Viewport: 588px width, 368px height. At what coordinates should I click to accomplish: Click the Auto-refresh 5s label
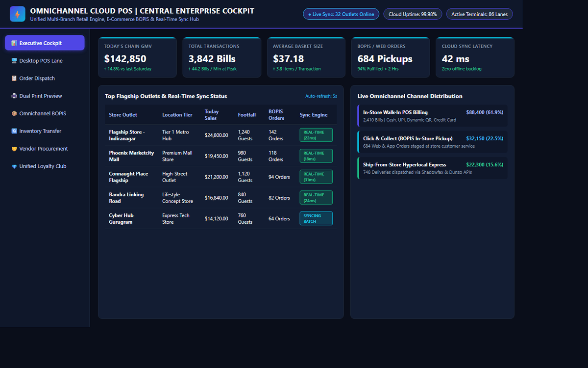point(321,96)
